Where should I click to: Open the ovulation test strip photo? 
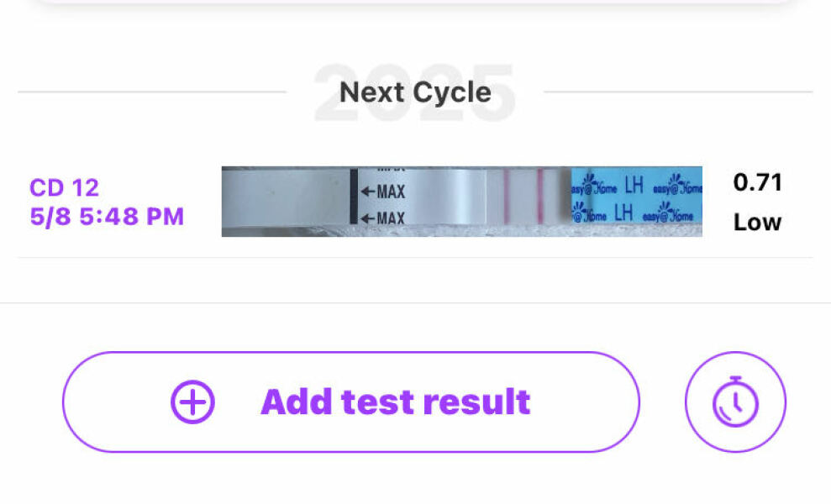pos(461,202)
